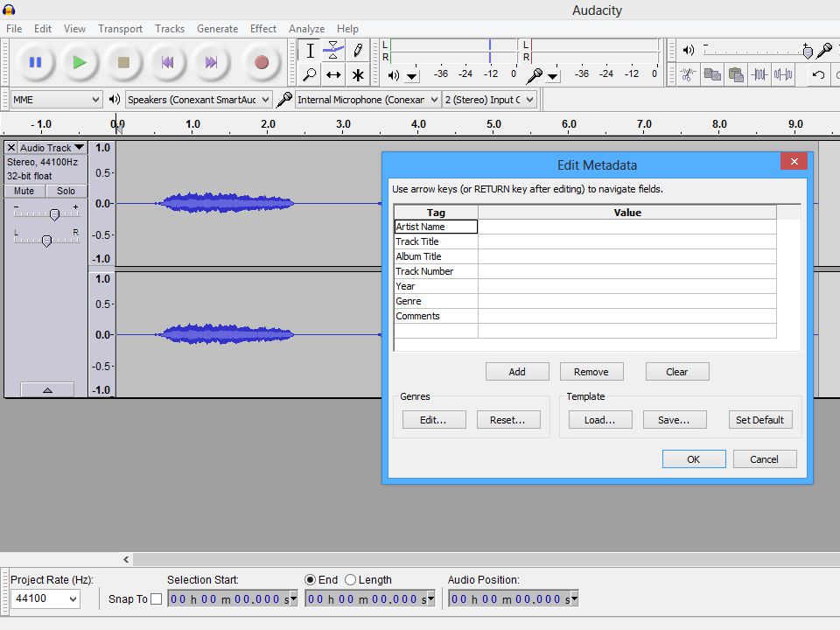Open the Tracks menu
The image size is (840, 630).
click(x=170, y=28)
